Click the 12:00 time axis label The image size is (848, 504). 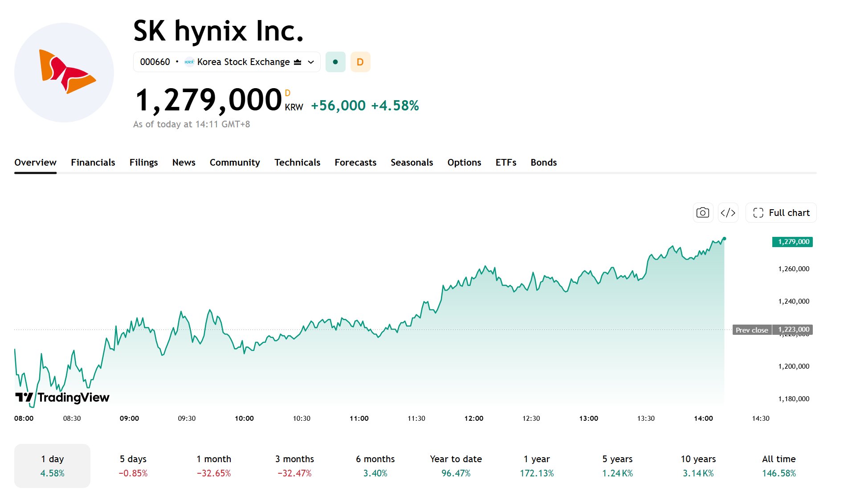pos(474,419)
